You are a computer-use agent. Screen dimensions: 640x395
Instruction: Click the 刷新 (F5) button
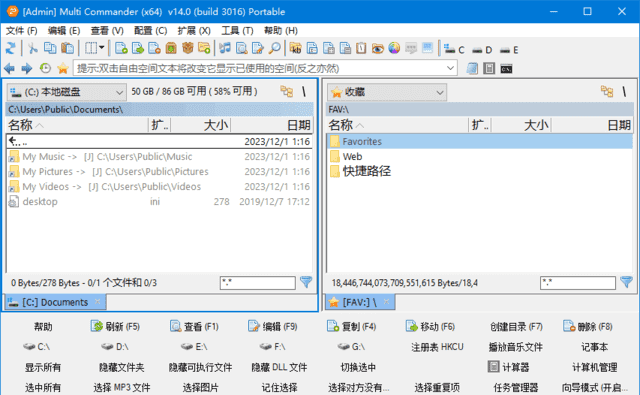click(115, 326)
